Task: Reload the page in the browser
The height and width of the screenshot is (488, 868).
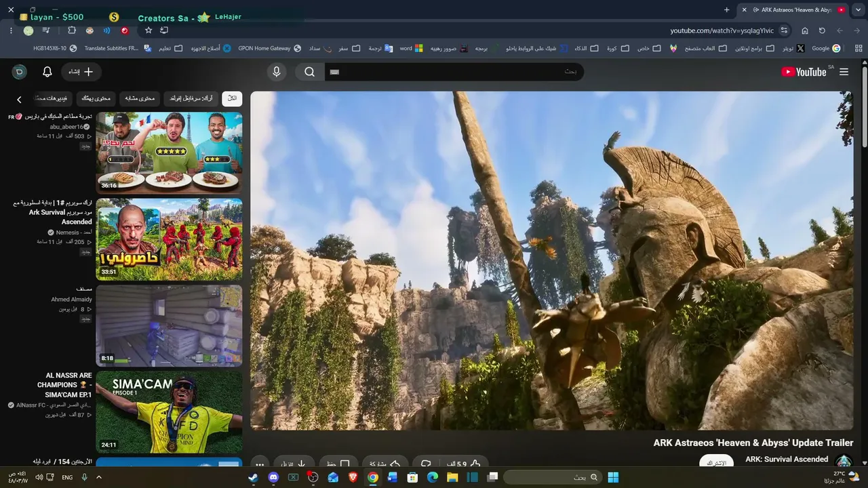Action: point(822,30)
